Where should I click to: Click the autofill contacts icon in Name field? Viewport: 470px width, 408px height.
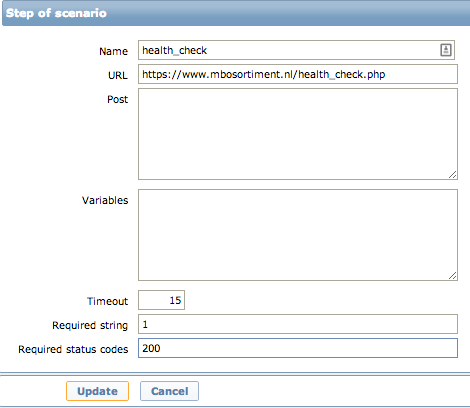[x=446, y=50]
